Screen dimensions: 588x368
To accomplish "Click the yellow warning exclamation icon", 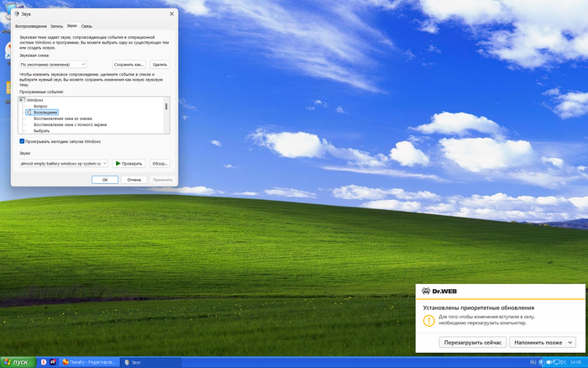I will pos(428,320).
